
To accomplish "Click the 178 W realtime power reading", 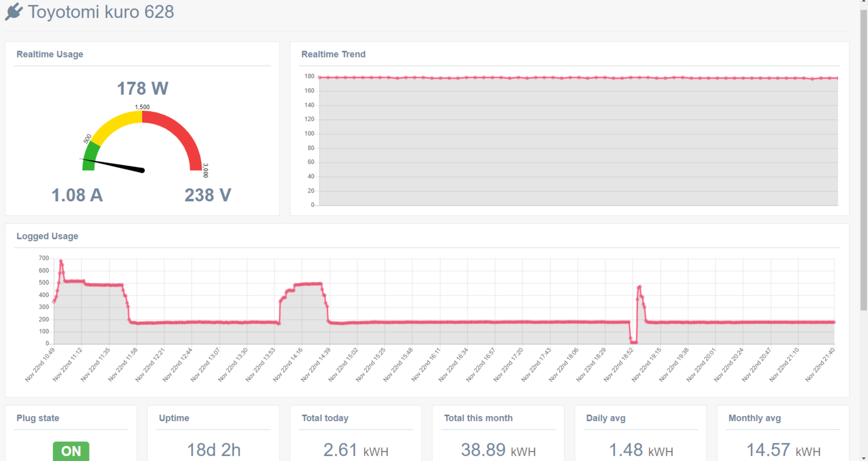I will [143, 88].
